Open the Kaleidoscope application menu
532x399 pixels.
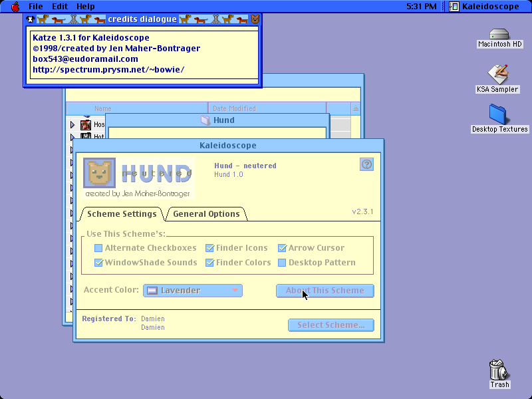(x=485, y=7)
